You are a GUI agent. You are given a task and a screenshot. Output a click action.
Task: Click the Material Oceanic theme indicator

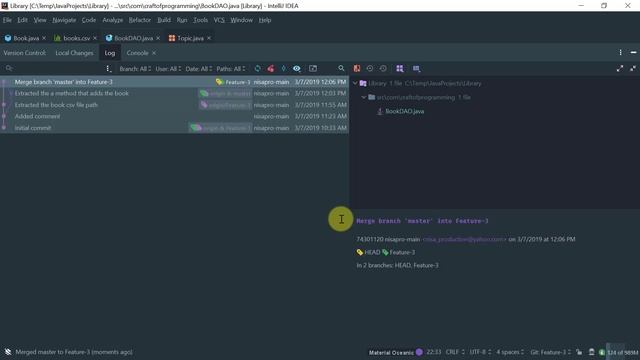click(396, 352)
